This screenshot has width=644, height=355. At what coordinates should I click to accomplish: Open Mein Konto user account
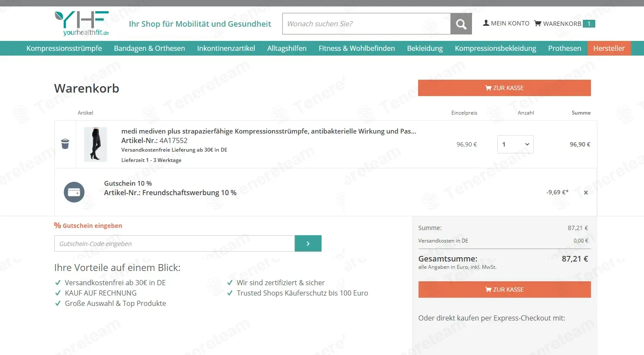[506, 23]
